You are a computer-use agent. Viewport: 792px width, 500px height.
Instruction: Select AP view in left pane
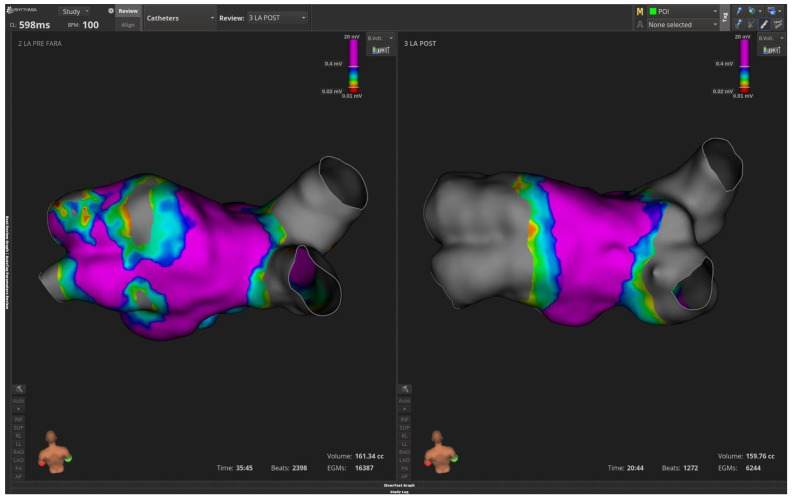(x=19, y=477)
